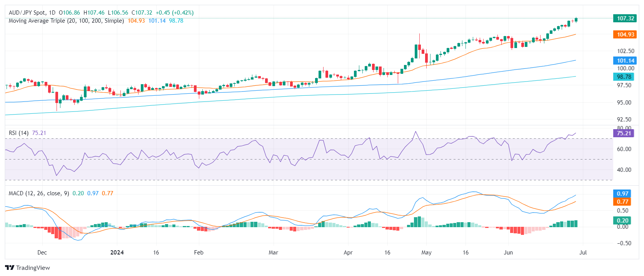Screen dimensions: 644x276
Task: Click the blue 0.97 MACD axis tag
Action: 622,194
